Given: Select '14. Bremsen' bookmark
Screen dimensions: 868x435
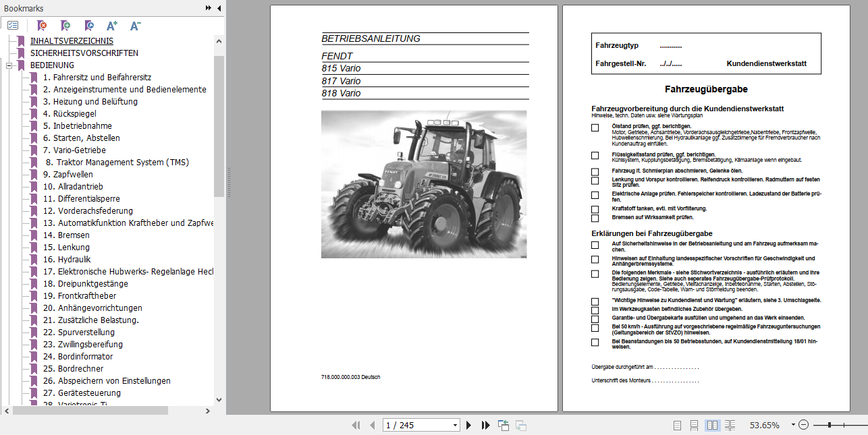Looking at the screenshot, I should pyautogui.click(x=66, y=235).
